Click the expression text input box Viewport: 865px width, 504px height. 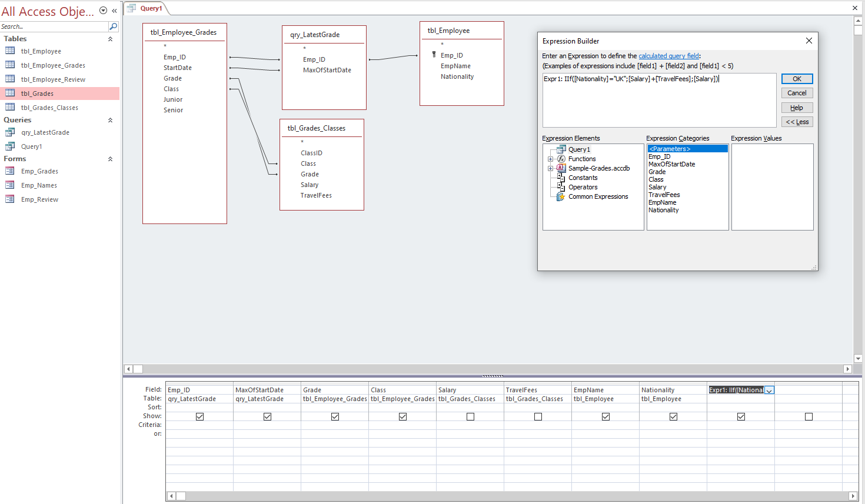pos(659,100)
